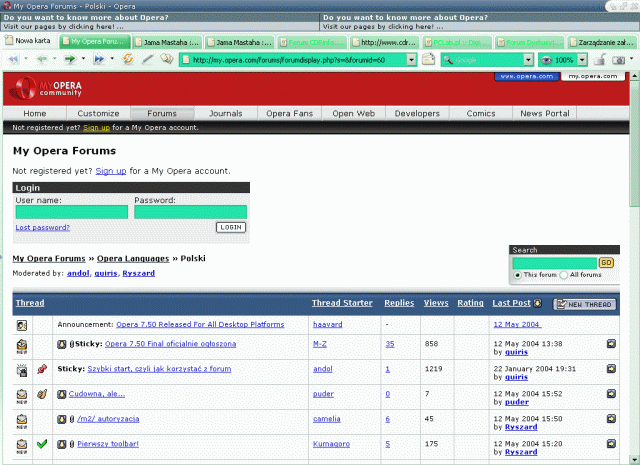Go back using the green back arrow
The height and width of the screenshot is (465, 640).
(42, 60)
